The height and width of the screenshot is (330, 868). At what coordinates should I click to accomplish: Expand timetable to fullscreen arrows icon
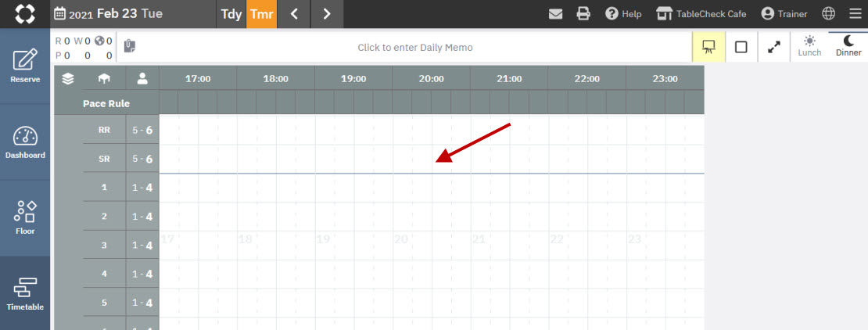click(774, 47)
